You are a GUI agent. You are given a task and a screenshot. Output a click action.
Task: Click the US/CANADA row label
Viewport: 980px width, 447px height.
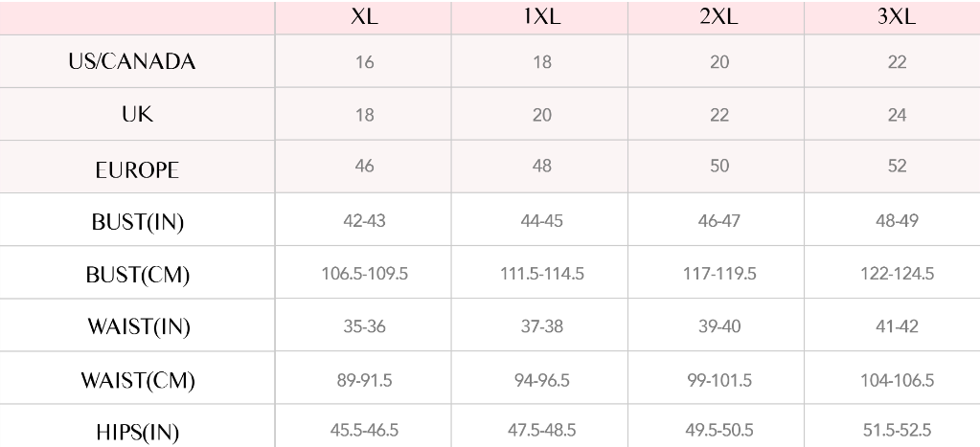[x=132, y=62]
